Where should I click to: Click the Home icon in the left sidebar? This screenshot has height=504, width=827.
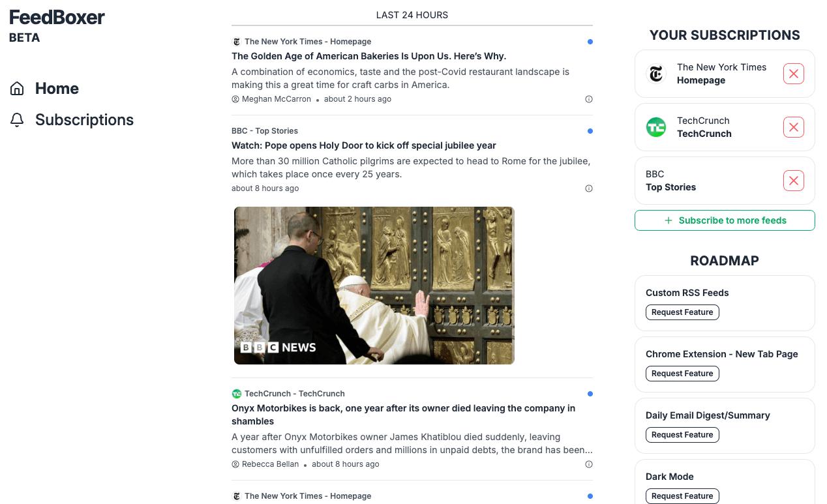pyautogui.click(x=16, y=88)
